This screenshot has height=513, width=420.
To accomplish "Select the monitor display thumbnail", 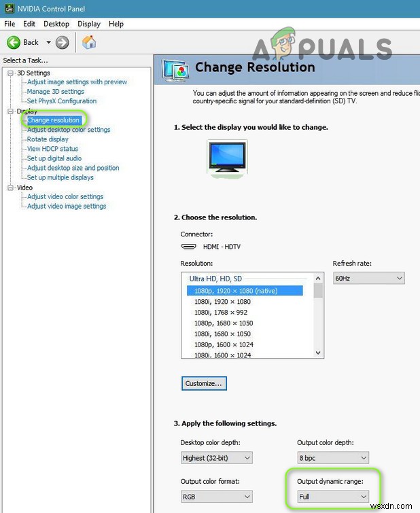I will pyautogui.click(x=227, y=159).
